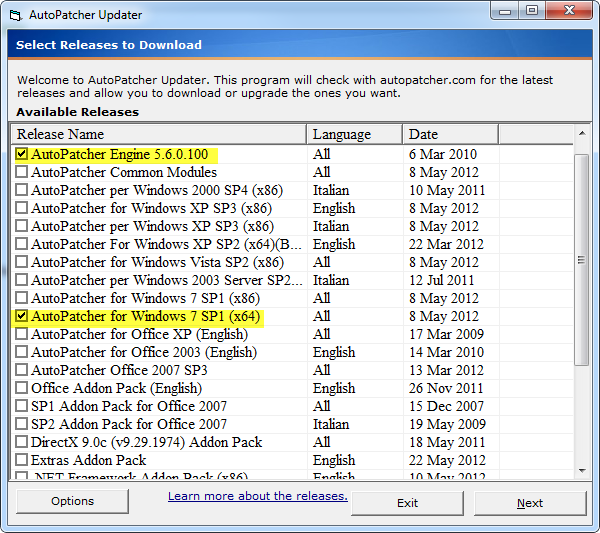Image resolution: width=600 pixels, height=533 pixels.
Task: Click '10 May 2011' date cell
Action: pyautogui.click(x=447, y=190)
